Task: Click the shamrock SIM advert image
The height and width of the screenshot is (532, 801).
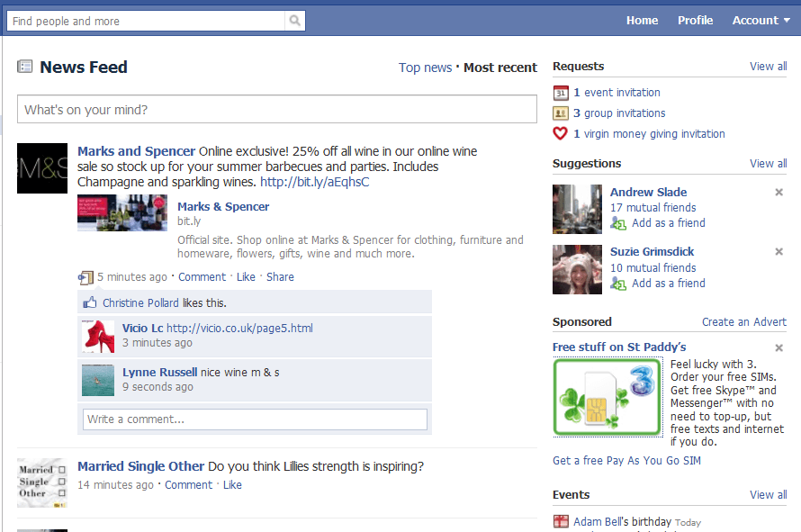Action: point(607,397)
